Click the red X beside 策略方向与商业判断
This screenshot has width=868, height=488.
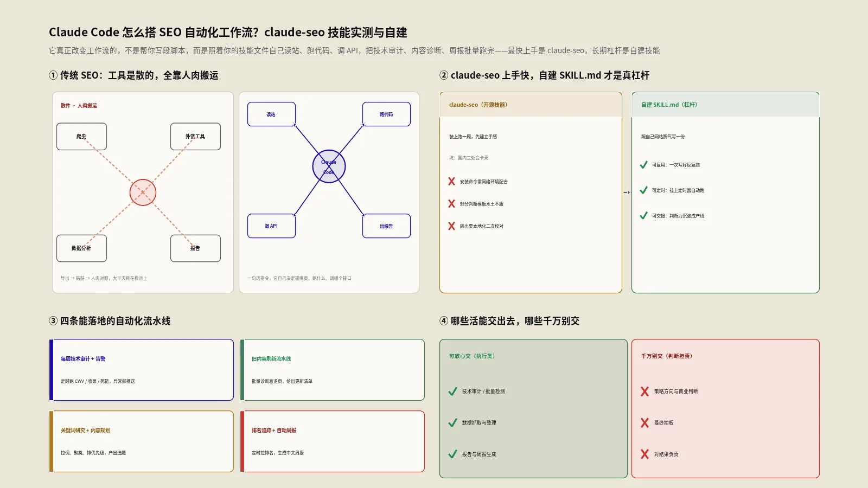(x=644, y=391)
